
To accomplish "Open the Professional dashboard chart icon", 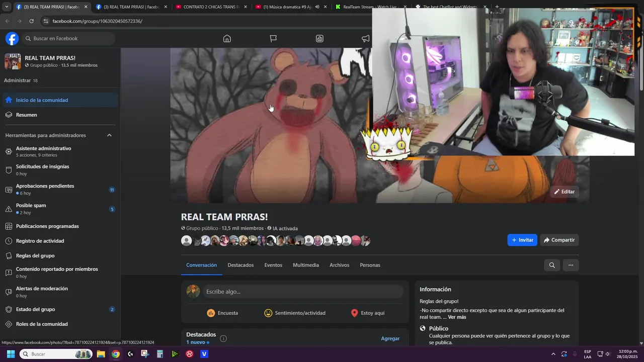I will tap(319, 39).
